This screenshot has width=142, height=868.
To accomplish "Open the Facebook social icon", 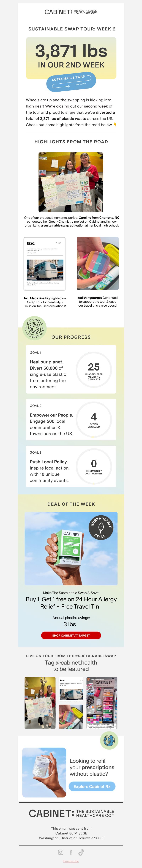I will click(x=71, y=852).
